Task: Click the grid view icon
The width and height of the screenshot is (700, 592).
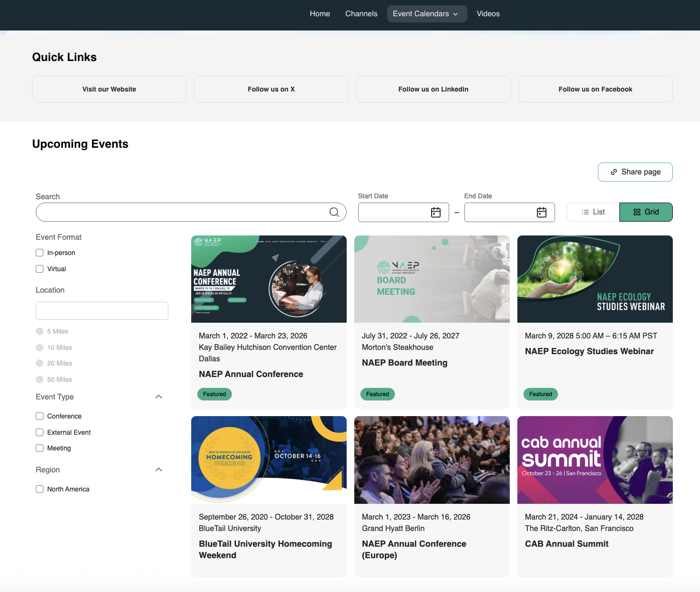Action: pos(637,212)
